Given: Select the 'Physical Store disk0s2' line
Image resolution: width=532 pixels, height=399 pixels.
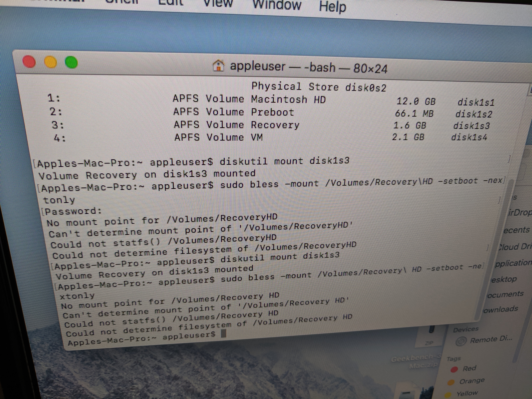Looking at the screenshot, I should tap(319, 87).
